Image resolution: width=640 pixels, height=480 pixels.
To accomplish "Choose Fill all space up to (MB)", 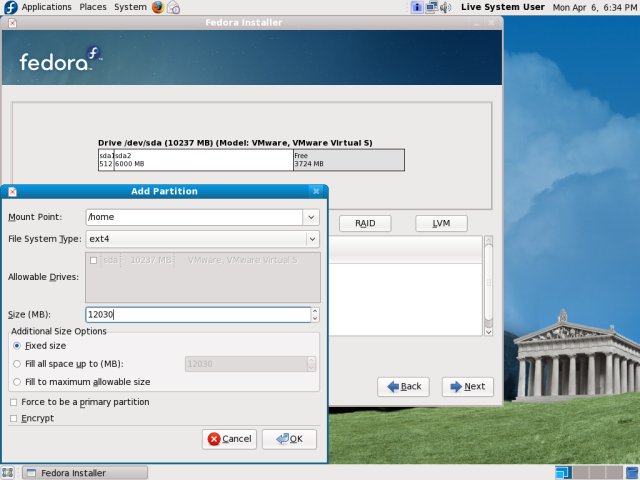I will (17, 364).
